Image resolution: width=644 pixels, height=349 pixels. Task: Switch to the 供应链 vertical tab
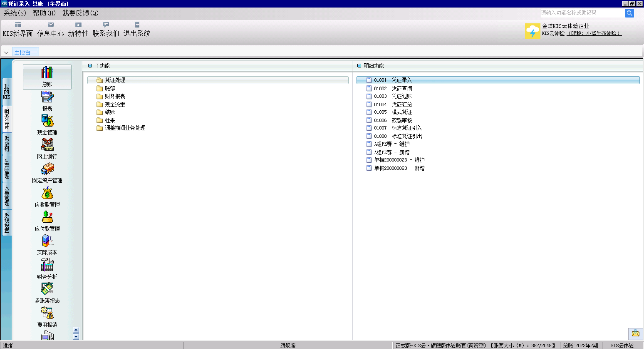point(7,143)
